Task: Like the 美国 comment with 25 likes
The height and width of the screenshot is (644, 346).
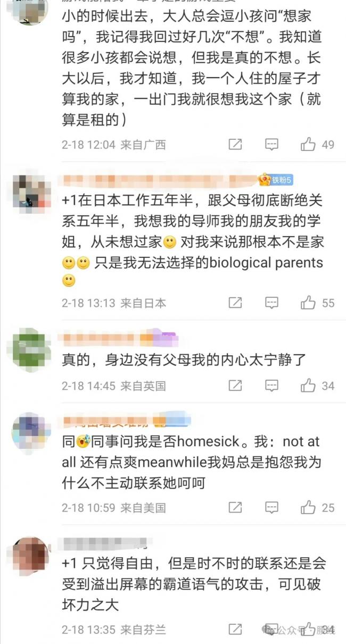Action: pyautogui.click(x=308, y=507)
